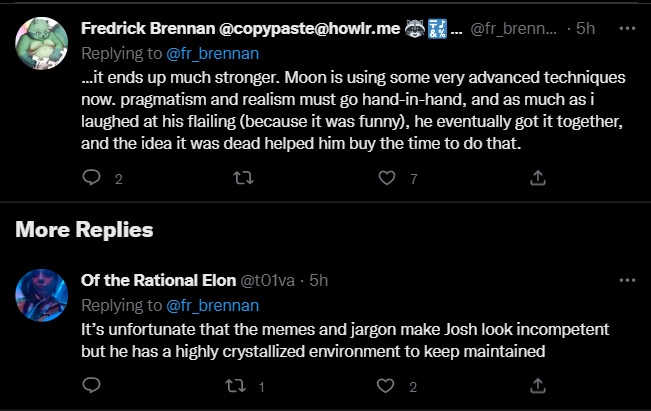Share Fredrick Brennan's tweet

(x=537, y=178)
